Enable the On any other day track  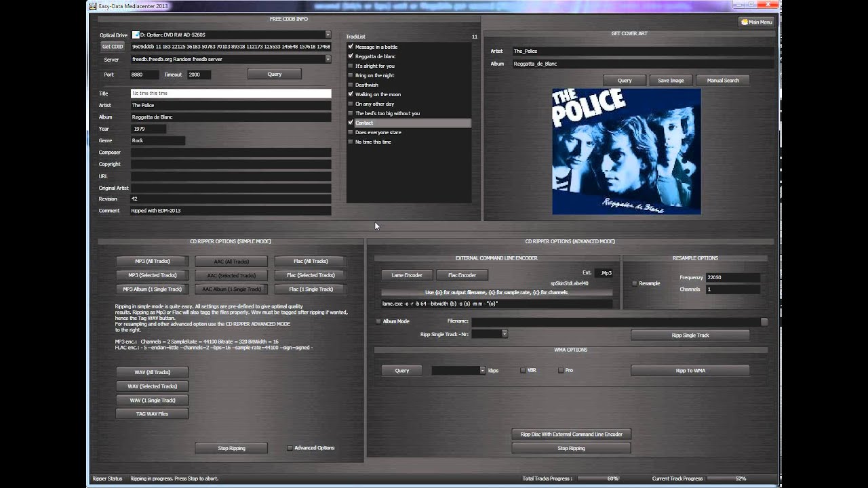click(x=351, y=104)
